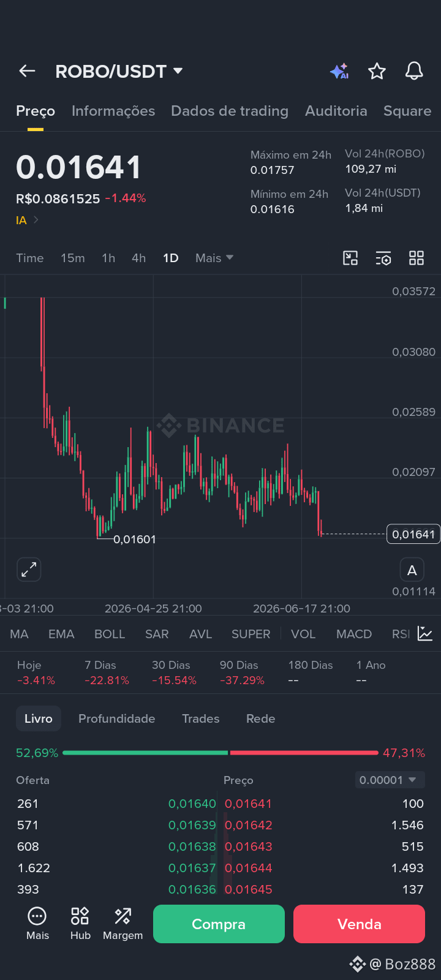Select bid price 0,01638
The height and width of the screenshot is (980, 441).
coord(192,846)
